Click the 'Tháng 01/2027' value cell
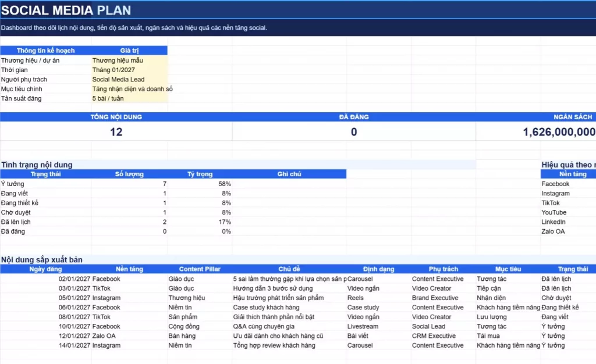This screenshot has height=364, width=596. tap(129, 70)
